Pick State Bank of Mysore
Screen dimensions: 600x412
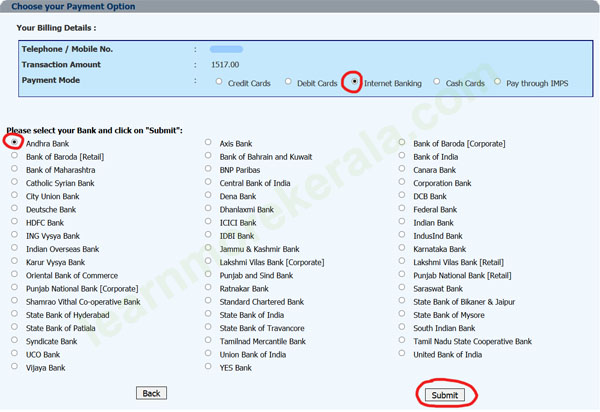coord(402,314)
